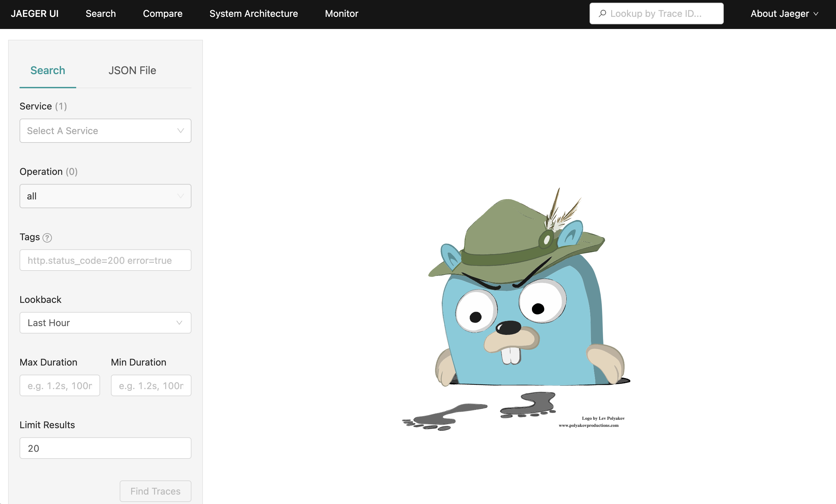The image size is (836, 504).
Task: Select the Search tab in the panel
Action: pos(48,70)
